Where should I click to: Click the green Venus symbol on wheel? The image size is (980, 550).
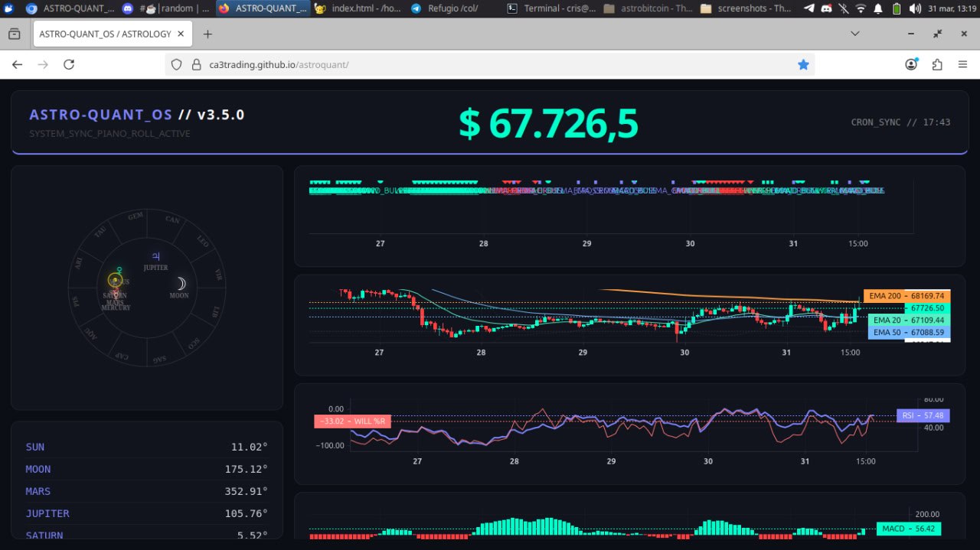[x=119, y=270]
